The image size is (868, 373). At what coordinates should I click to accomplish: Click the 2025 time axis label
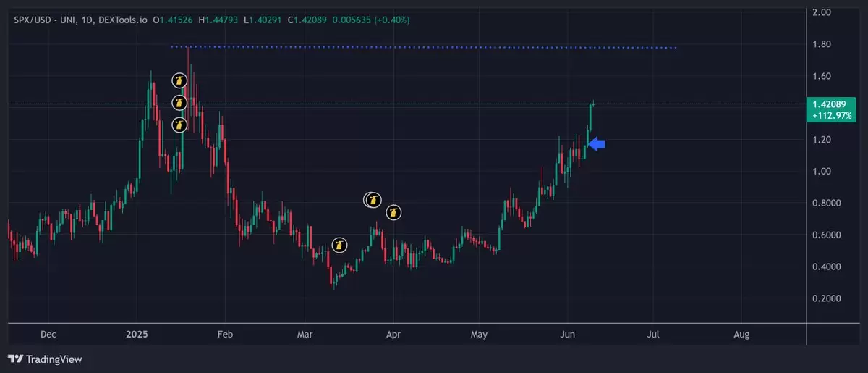pos(137,335)
